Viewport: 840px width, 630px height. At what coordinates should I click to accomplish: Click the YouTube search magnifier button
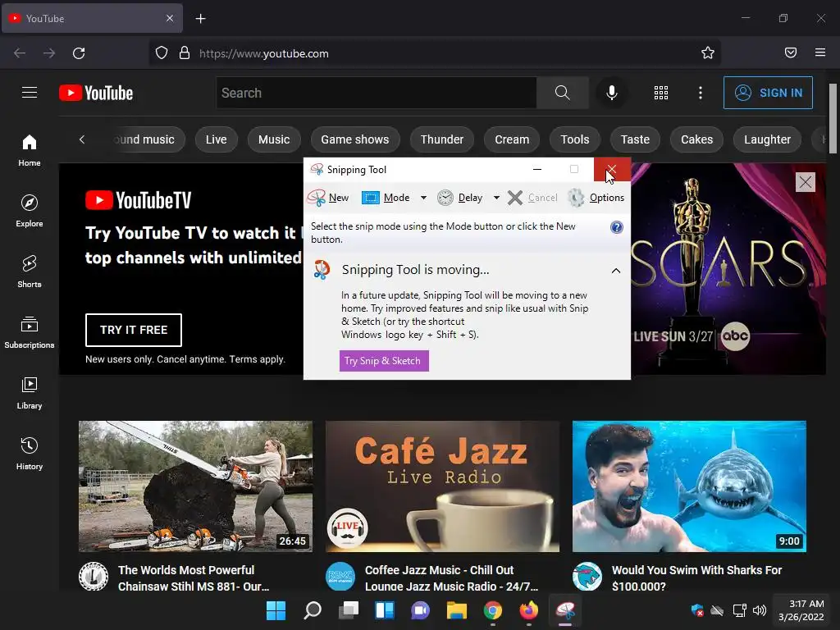563,93
